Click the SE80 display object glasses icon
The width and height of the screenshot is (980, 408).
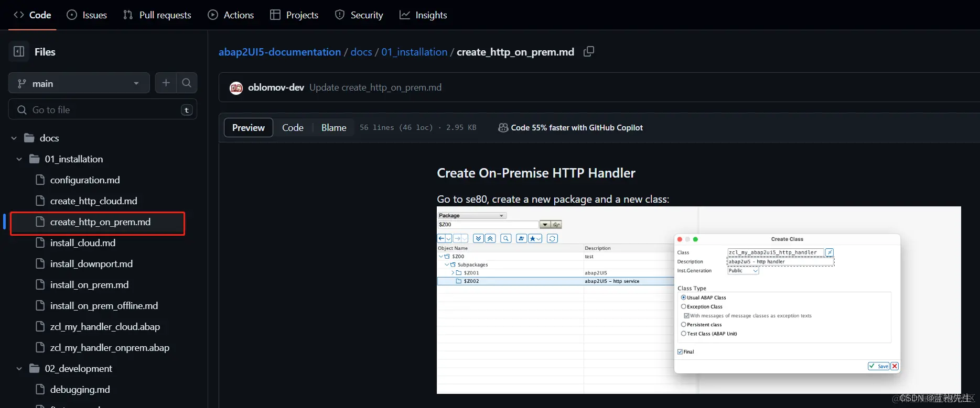pos(556,224)
